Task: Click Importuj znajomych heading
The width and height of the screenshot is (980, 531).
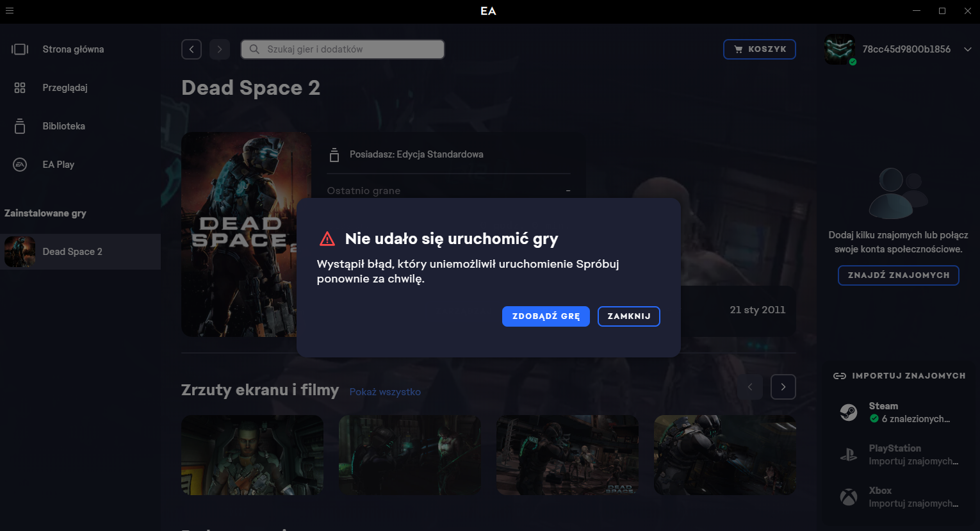Action: [x=908, y=376]
